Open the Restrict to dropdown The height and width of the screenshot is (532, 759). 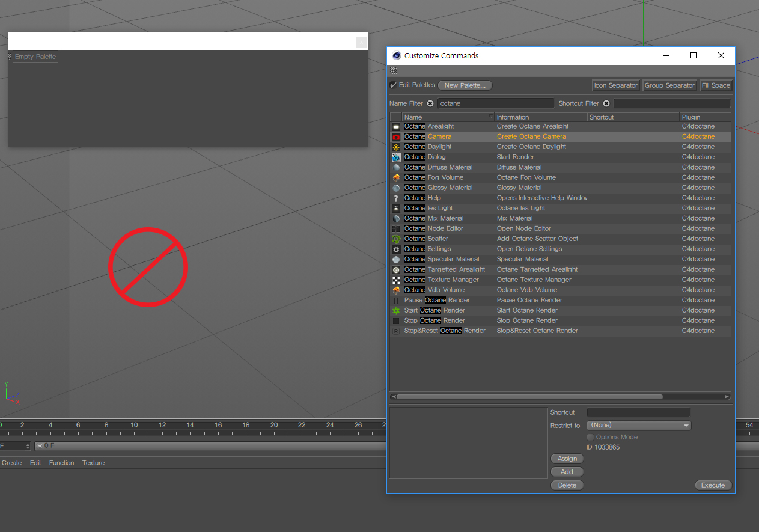click(x=639, y=426)
